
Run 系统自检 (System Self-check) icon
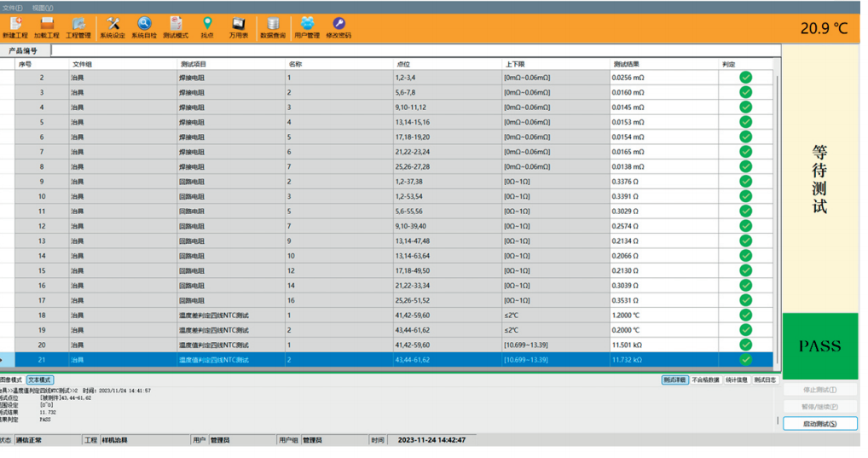click(144, 27)
